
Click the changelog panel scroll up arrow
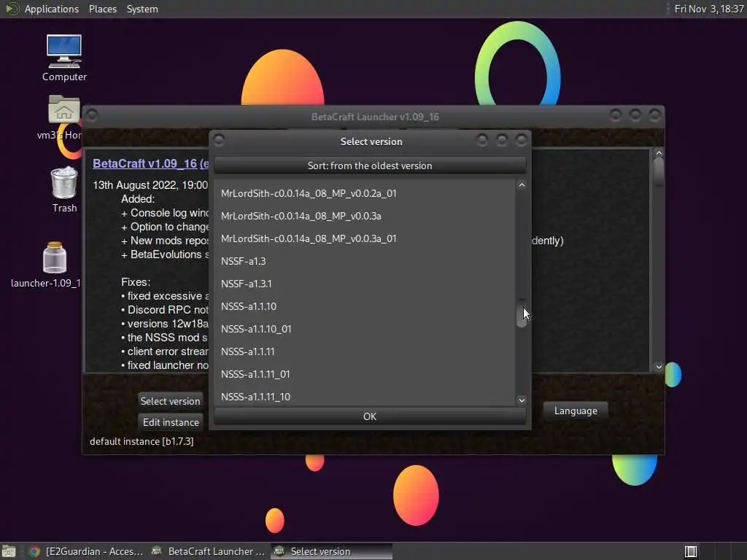point(659,153)
